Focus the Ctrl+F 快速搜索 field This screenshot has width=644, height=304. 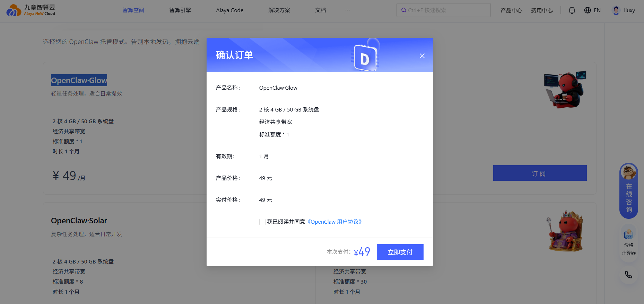(444, 10)
